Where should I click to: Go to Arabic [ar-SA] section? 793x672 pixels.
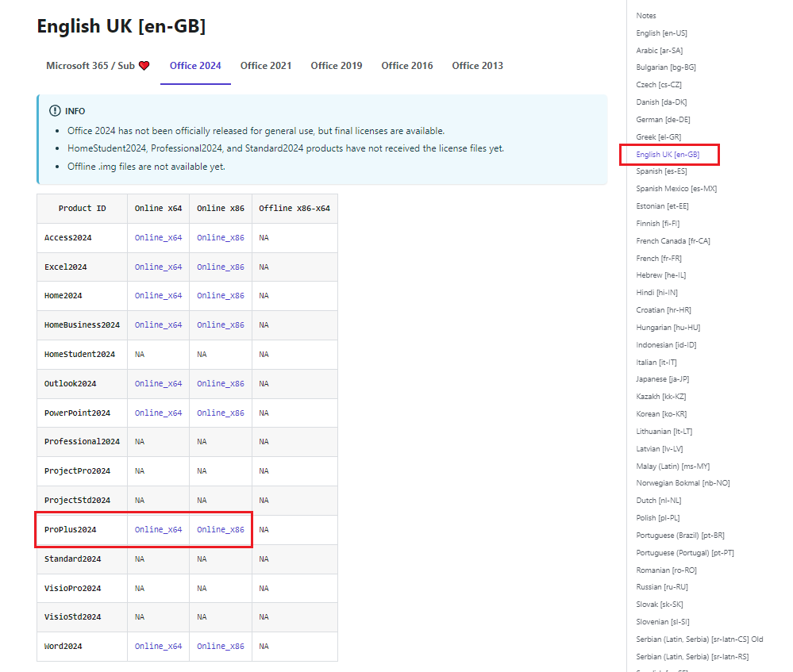[660, 51]
